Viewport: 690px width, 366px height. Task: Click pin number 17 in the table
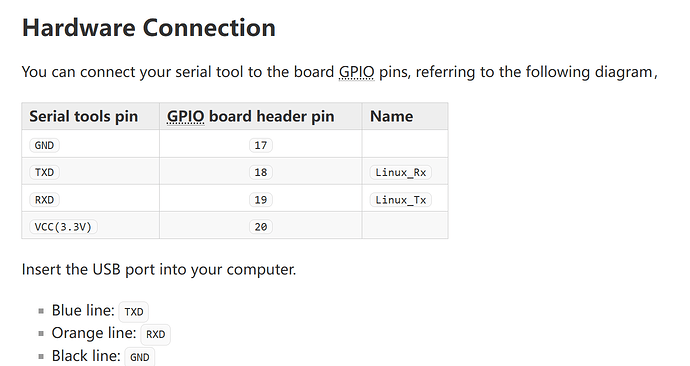(x=261, y=145)
